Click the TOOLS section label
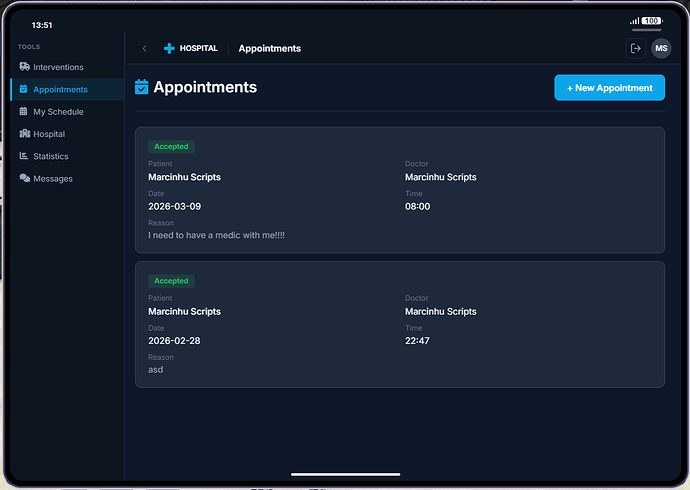Viewport: 690px width, 490px height. coord(29,47)
